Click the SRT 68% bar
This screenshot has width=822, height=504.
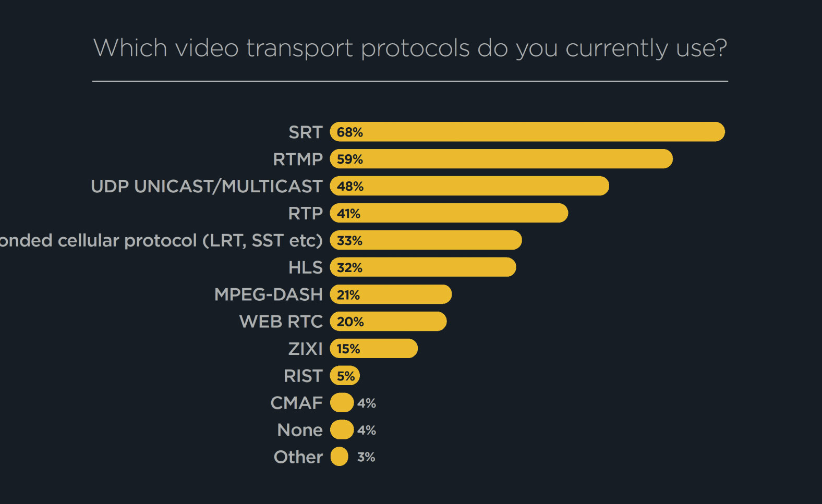pos(527,132)
